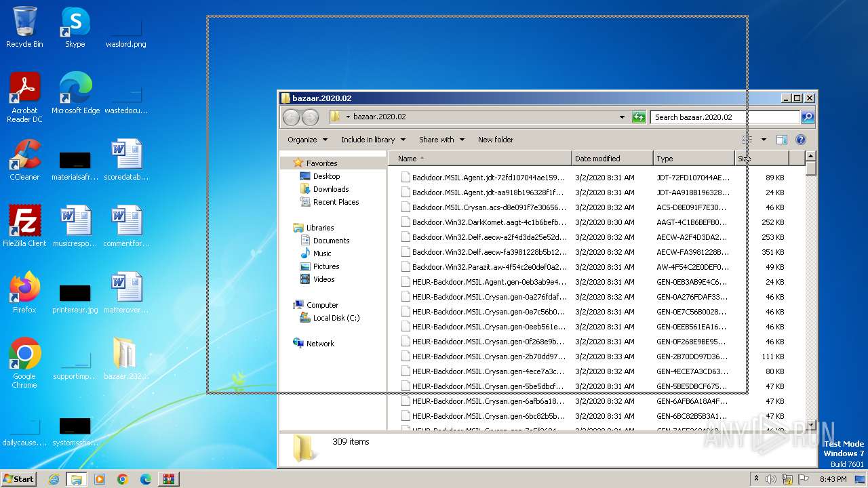Select bazaar.202... folder on the desktop
Viewport: 868px width, 488px height.
[126, 359]
